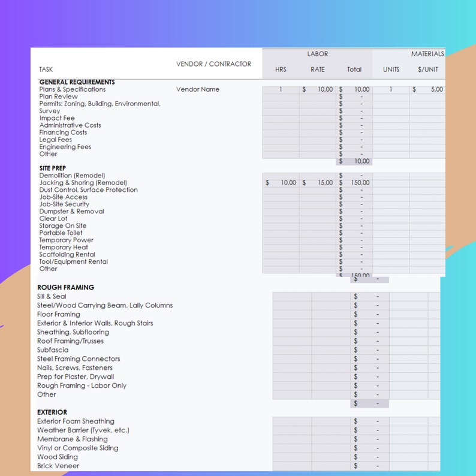Select the Tool/Equipment Rental task
This screenshot has width=476, height=476.
74,261
